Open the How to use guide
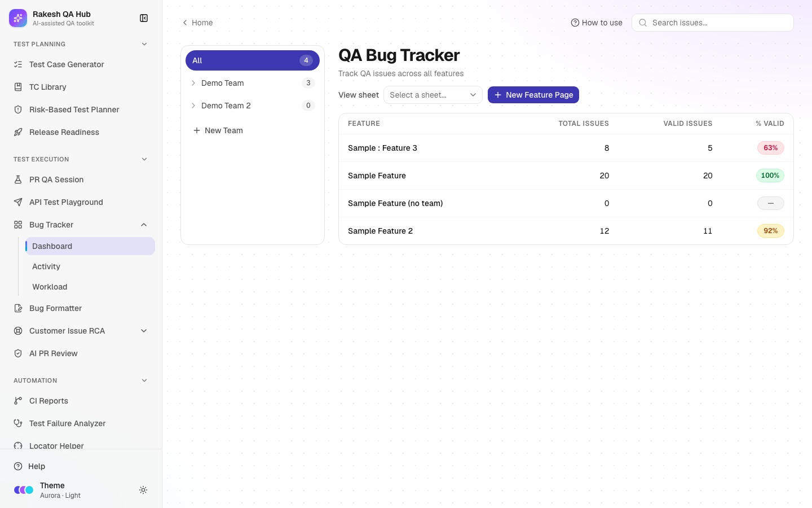 [x=597, y=23]
